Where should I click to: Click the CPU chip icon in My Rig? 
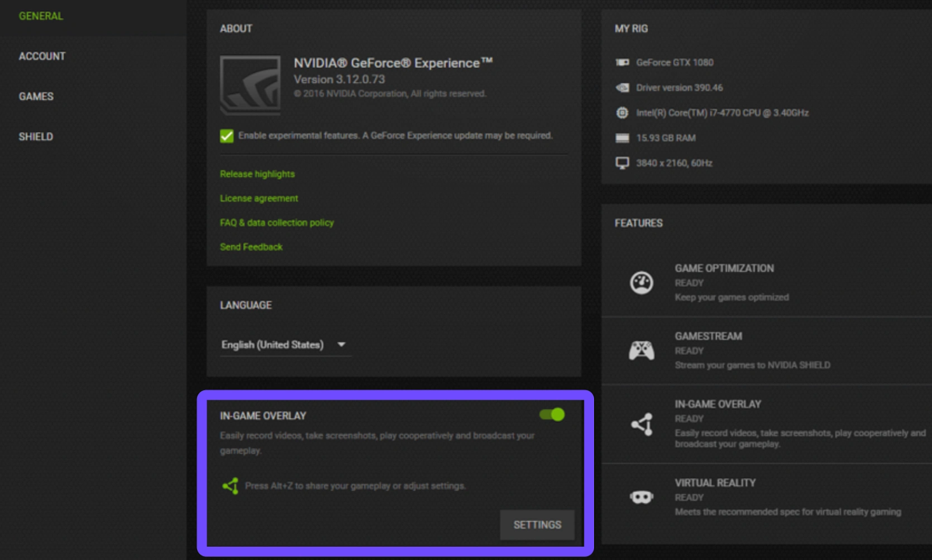622,112
